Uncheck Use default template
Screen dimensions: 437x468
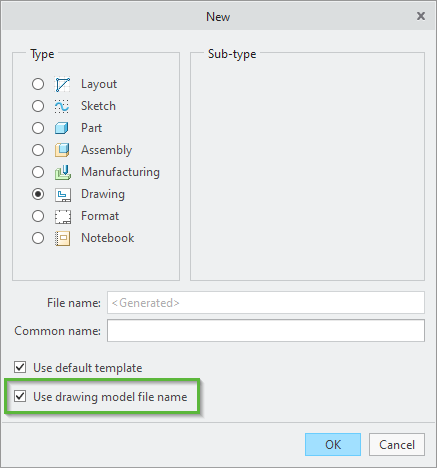tap(20, 367)
